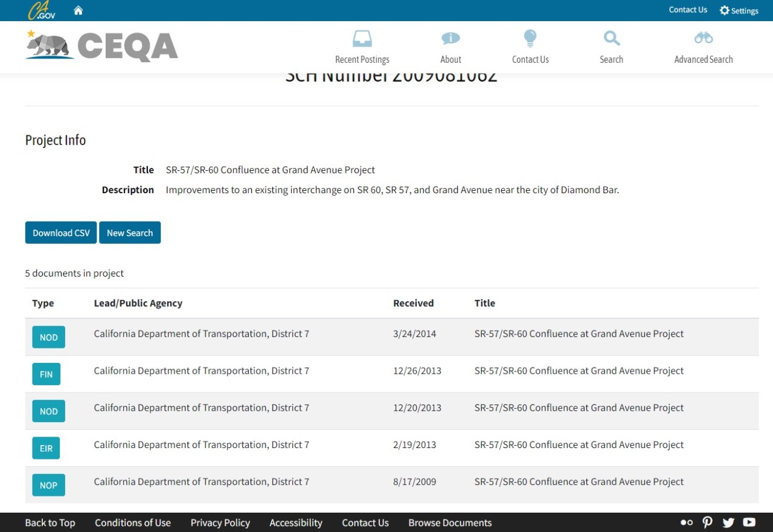Screen dimensions: 773x532
Task: Start a New Search
Action: [x=129, y=232]
